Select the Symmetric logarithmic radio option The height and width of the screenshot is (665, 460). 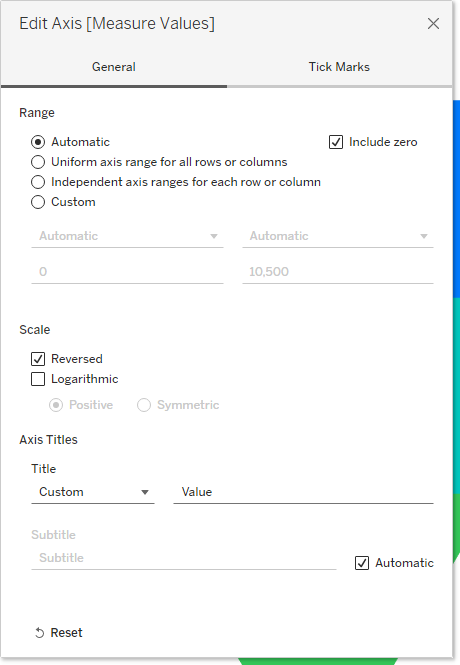pos(144,405)
